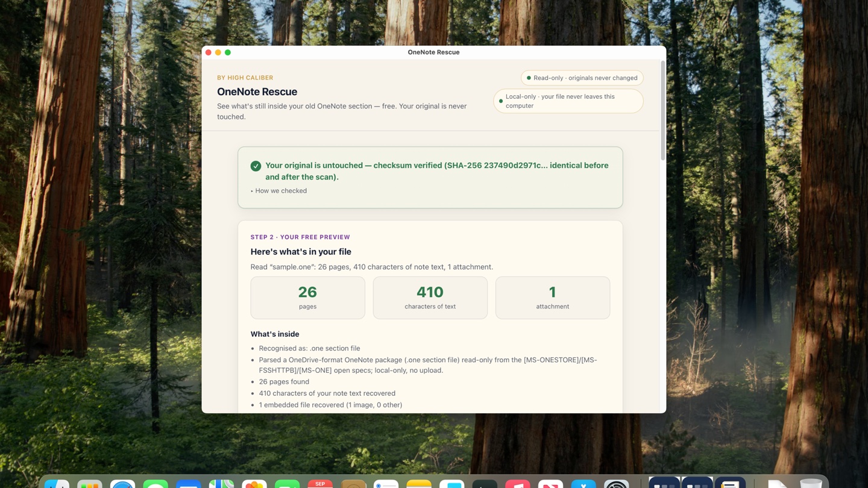Minimize the OneNote Rescue window

click(218, 52)
